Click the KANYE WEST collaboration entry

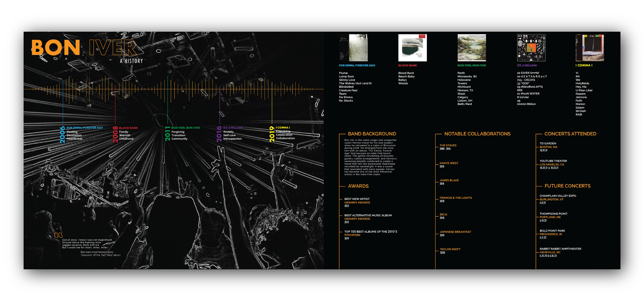point(449,165)
